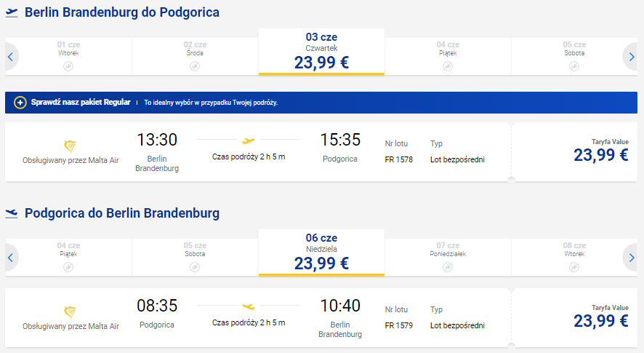Click the plus icon on Regular package banner
This screenshot has height=353, width=644.
tap(20, 103)
